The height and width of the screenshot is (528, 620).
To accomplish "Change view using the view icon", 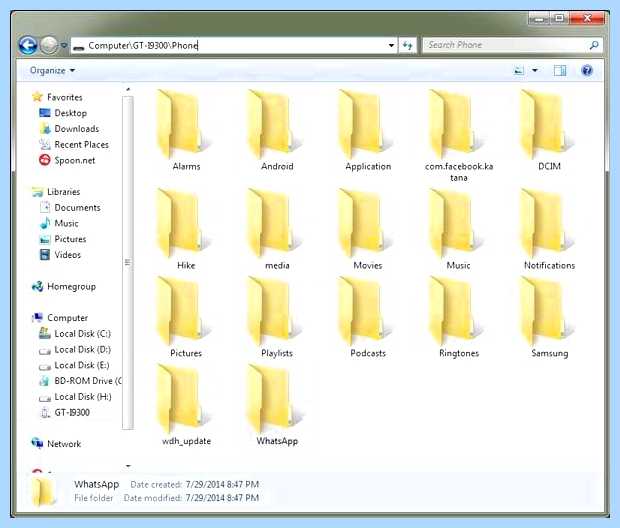I will (x=518, y=70).
